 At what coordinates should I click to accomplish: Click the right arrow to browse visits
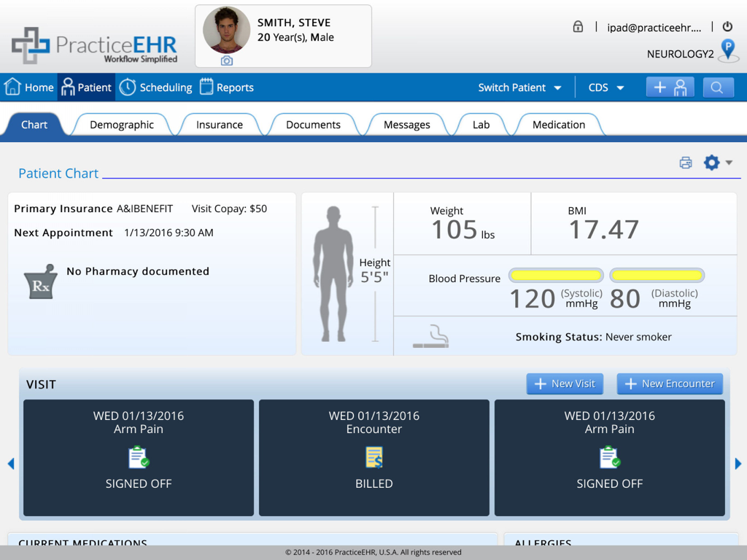point(739,463)
